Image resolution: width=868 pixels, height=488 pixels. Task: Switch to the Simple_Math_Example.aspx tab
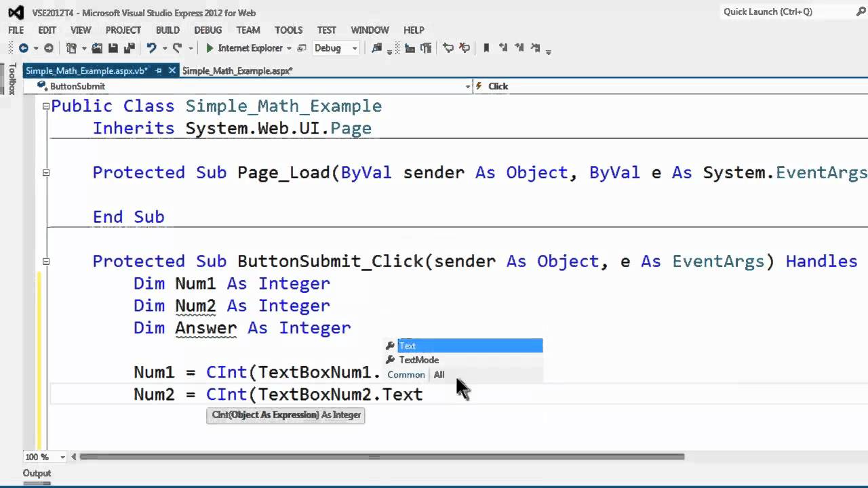point(237,70)
